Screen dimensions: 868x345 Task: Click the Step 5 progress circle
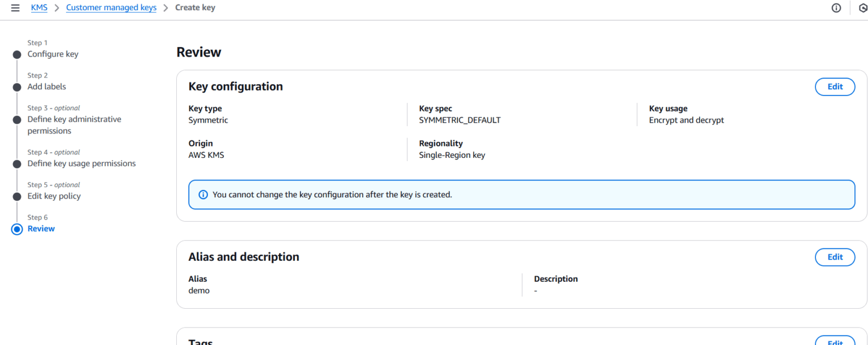click(17, 196)
